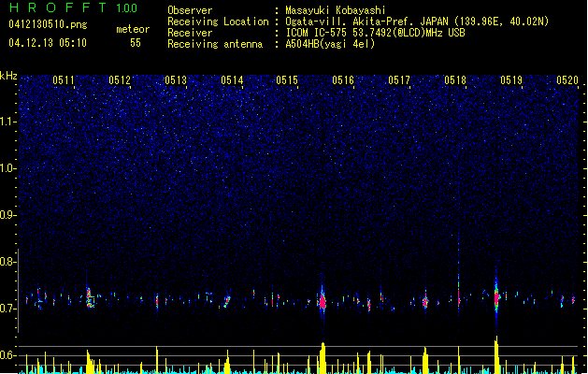Click the 'meteor' label
The height and width of the screenshot is (374, 588).
(x=133, y=29)
